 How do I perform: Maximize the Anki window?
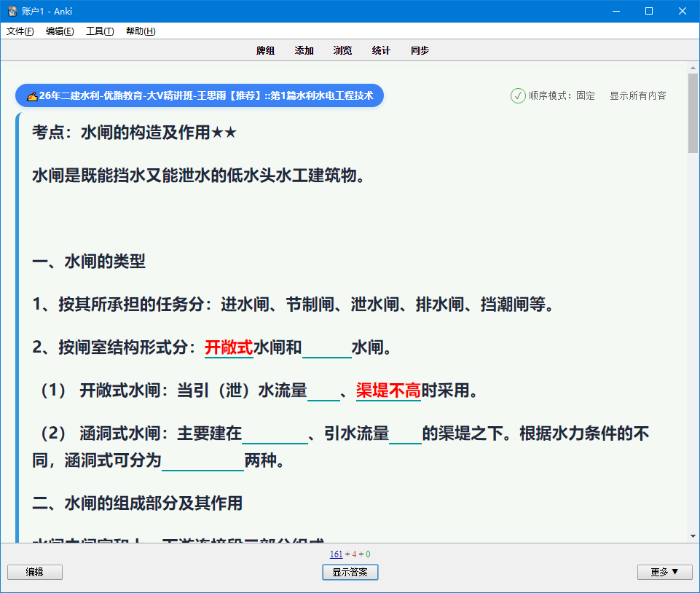tap(649, 11)
